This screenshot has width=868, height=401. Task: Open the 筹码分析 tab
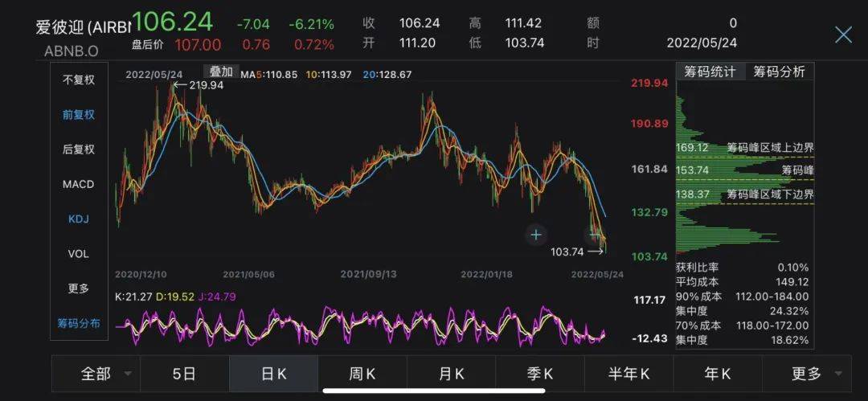click(x=779, y=72)
